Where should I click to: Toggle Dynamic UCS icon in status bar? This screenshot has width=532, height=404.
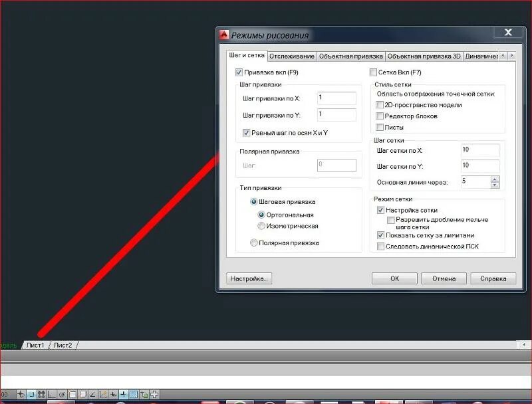[103, 394]
